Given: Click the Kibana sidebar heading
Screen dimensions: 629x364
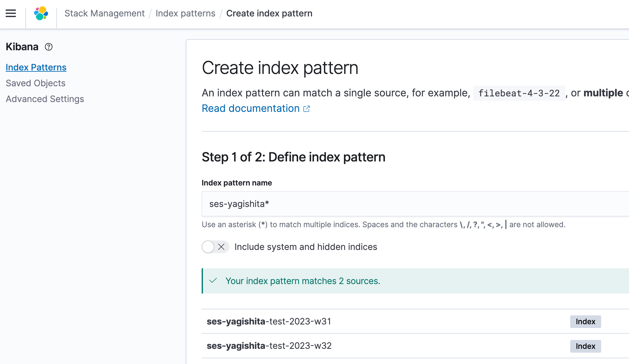Looking at the screenshot, I should 22,47.
